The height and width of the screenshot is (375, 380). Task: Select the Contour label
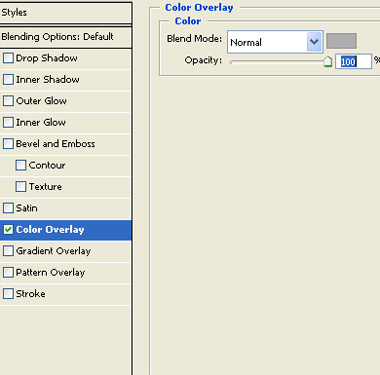click(x=47, y=165)
